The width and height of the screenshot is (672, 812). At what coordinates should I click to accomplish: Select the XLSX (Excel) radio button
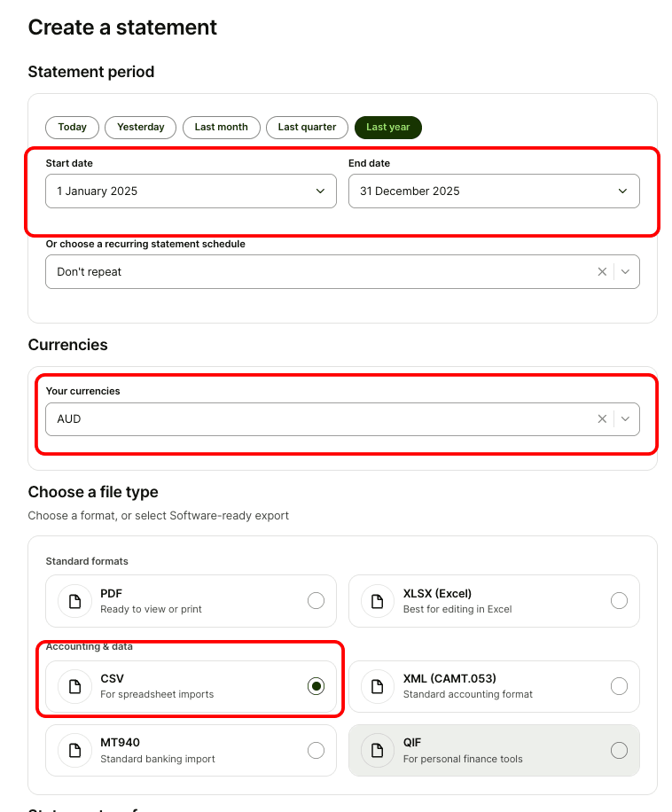point(619,601)
